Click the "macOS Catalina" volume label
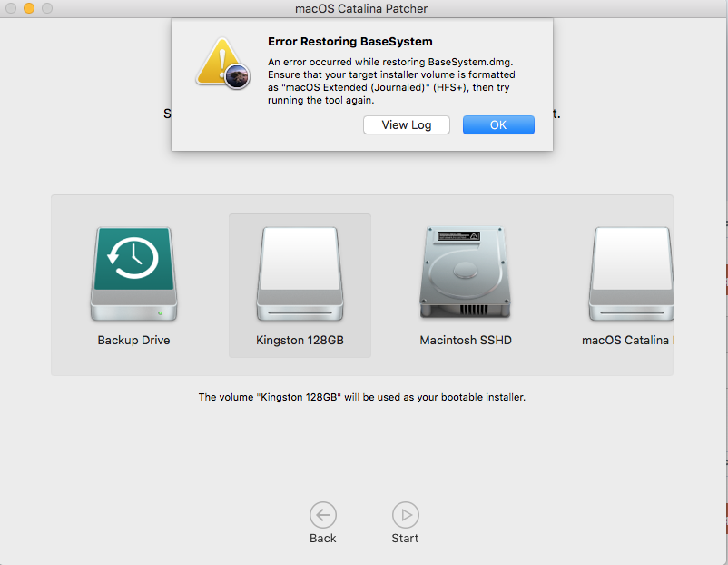Viewport: 728px width, 565px height. [x=625, y=340]
